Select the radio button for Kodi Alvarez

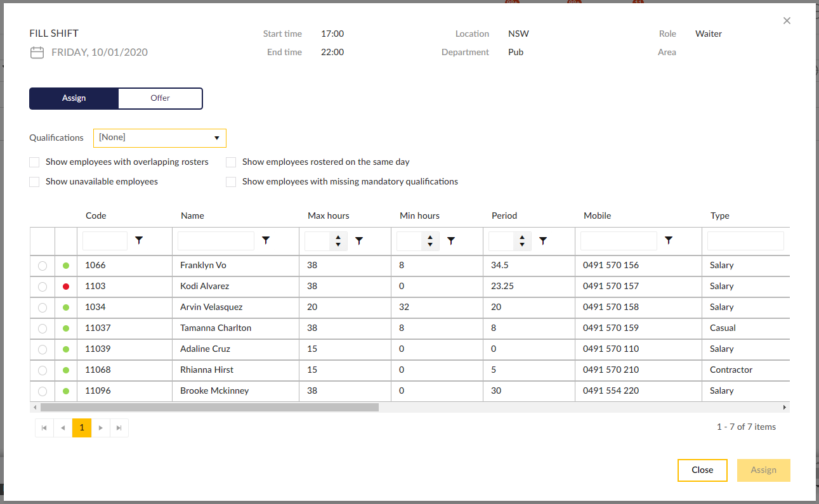click(43, 287)
